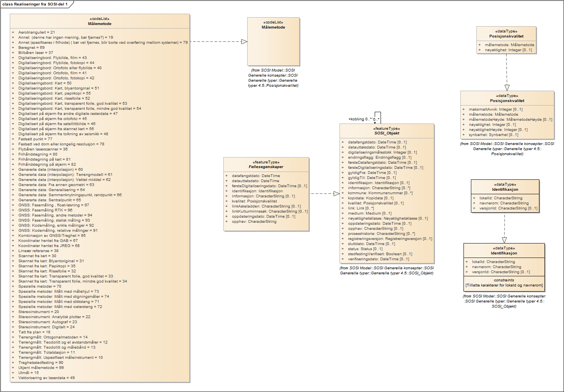This screenshot has height=392, width=564.
Task: Select GNSS: Fasemåling RTK = 96
Action: (x=45, y=210)
